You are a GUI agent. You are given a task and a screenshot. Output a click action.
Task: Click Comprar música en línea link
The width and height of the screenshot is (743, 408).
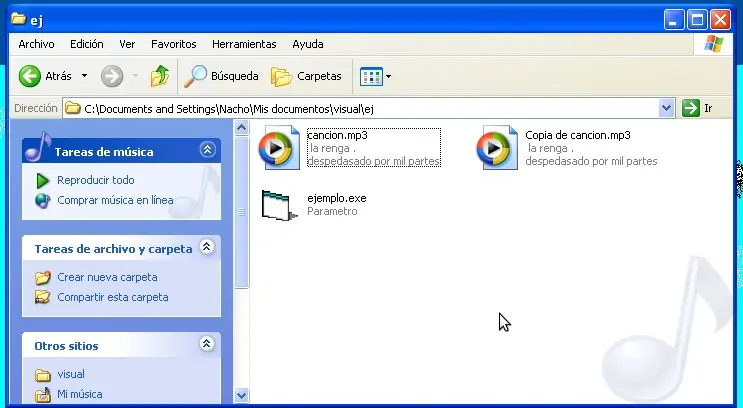[115, 200]
